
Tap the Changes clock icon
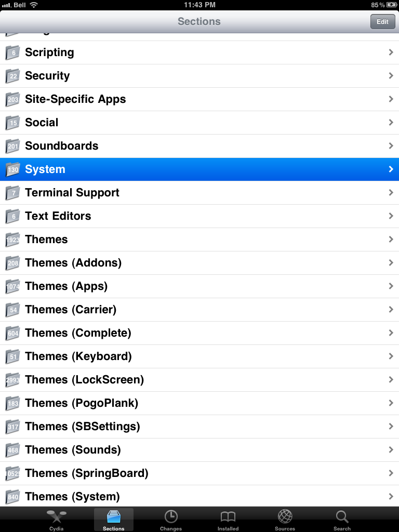point(170,517)
